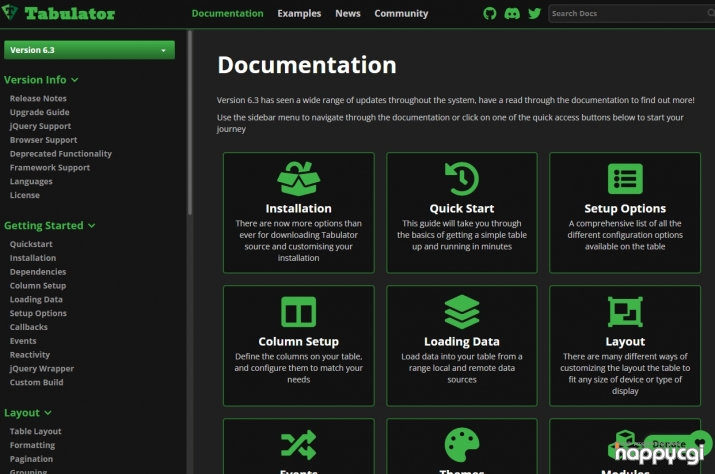This screenshot has height=474, width=715.
Task: Go to the Community page
Action: click(x=401, y=14)
